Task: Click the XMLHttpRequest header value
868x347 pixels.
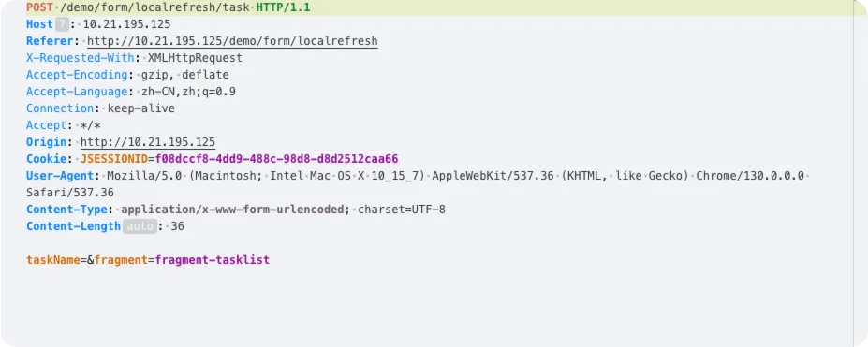Action: [195, 58]
